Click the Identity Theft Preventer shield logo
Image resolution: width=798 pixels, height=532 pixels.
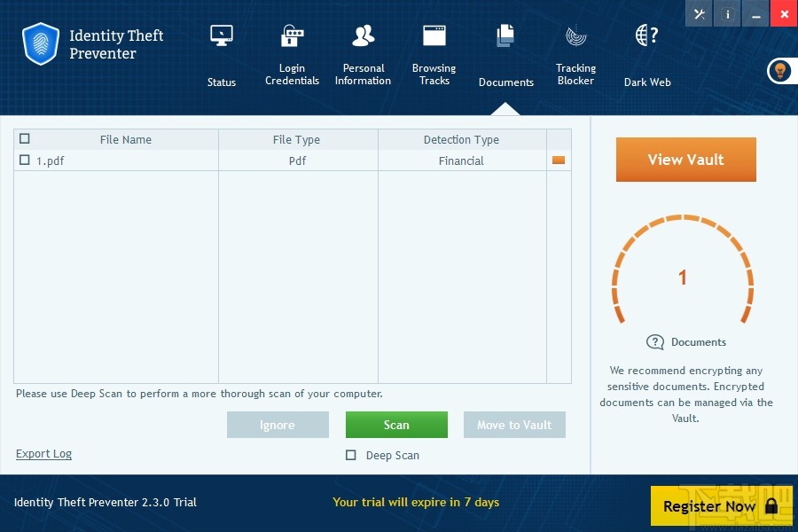[41, 43]
